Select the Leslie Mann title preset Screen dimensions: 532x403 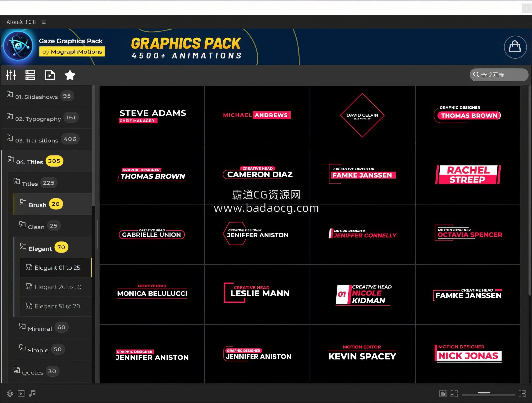pyautogui.click(x=257, y=294)
